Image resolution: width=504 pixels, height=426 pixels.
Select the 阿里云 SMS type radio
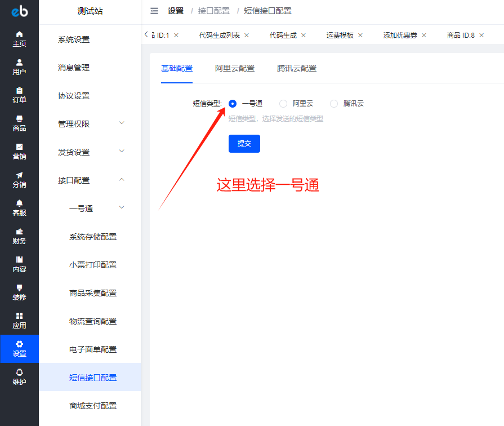coord(283,104)
